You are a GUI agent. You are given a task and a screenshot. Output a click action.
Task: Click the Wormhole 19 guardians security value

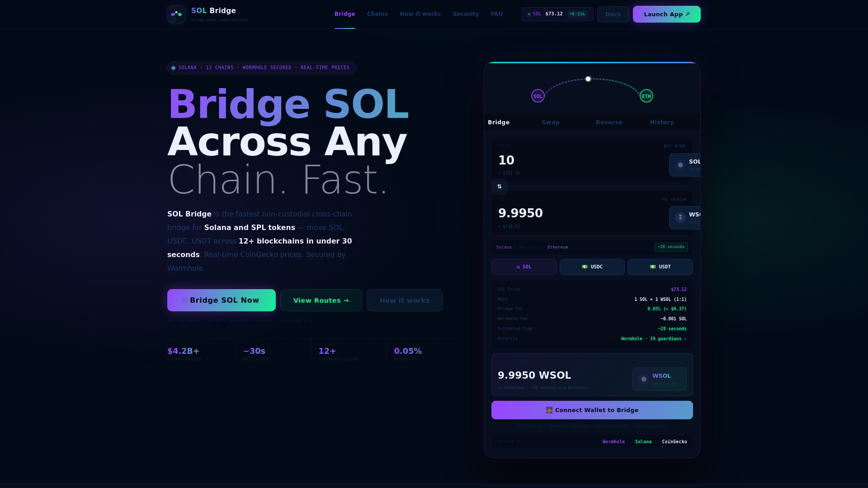(x=654, y=339)
